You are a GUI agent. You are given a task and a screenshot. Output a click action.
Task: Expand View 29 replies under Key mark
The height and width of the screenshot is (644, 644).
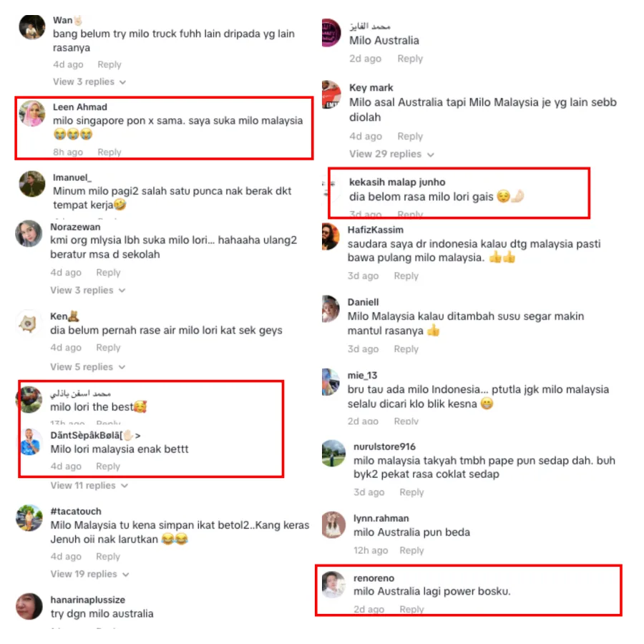(391, 154)
